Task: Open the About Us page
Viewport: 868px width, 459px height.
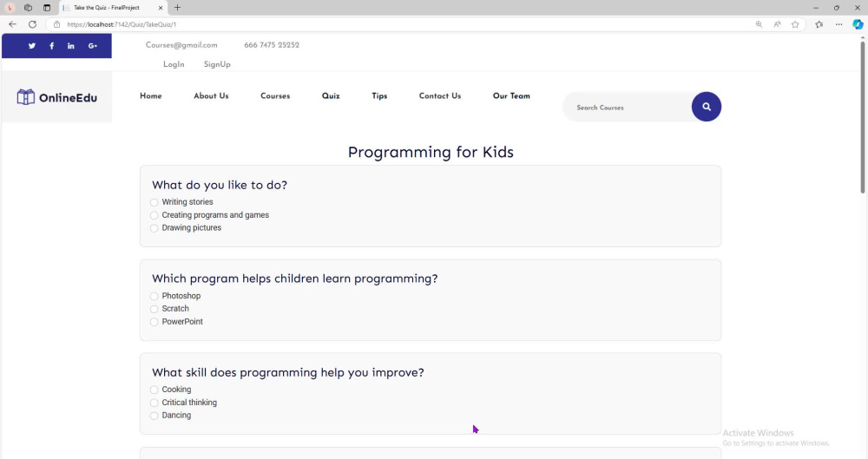Action: [x=211, y=95]
